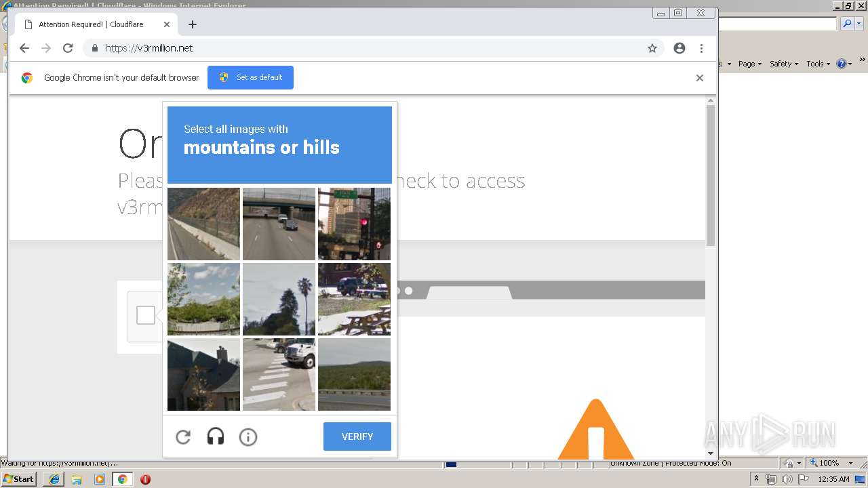Viewport: 868px width, 488px height.
Task: Click the IE zoom magnifier icon in status bar
Action: (x=812, y=463)
